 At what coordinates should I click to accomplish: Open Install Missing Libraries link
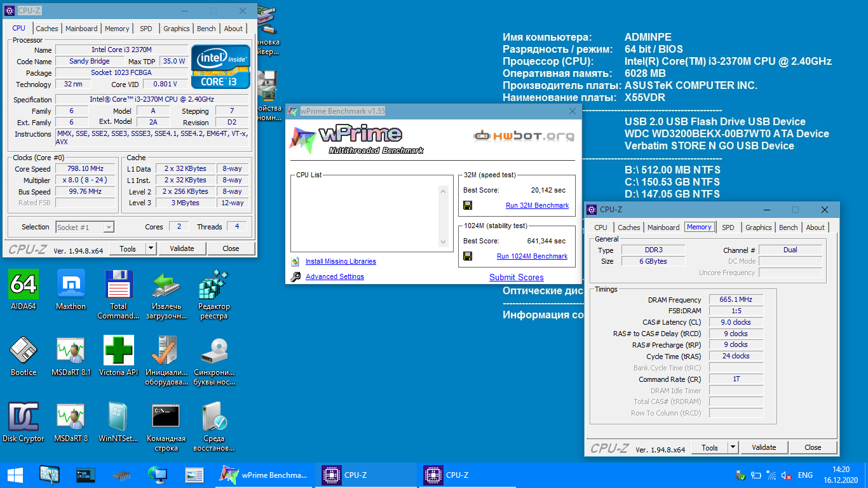tap(341, 261)
